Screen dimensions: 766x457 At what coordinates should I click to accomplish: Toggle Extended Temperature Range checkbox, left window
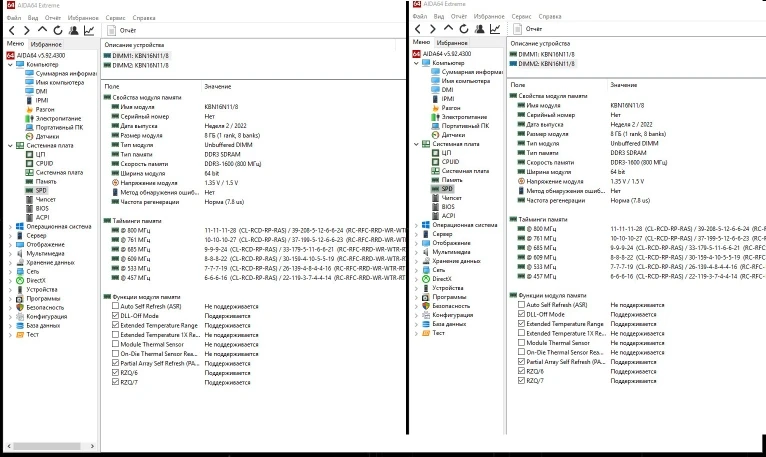point(115,325)
